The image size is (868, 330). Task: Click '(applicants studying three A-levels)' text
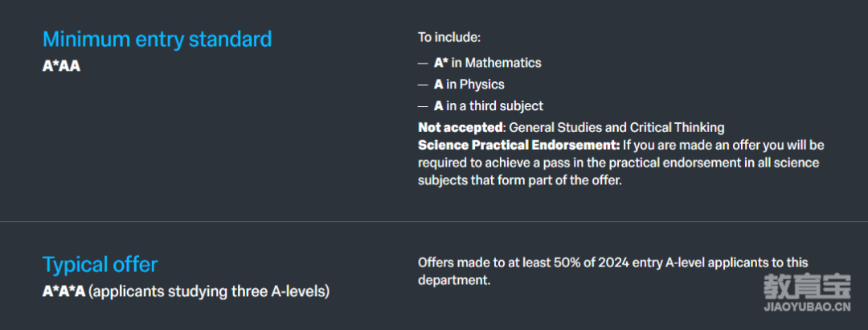click(209, 291)
